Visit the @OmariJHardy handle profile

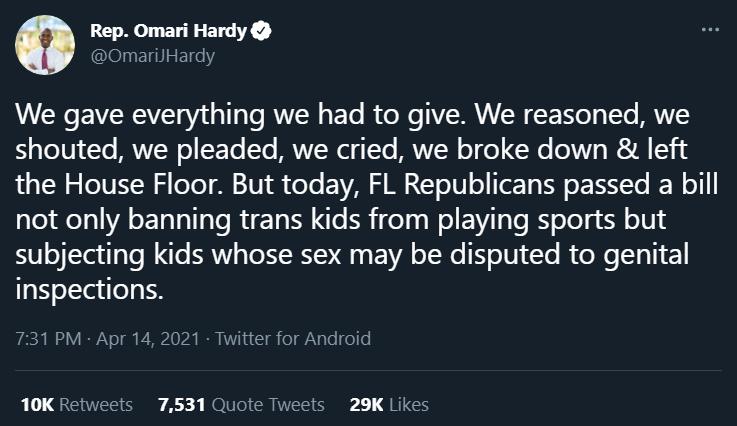tap(152, 56)
